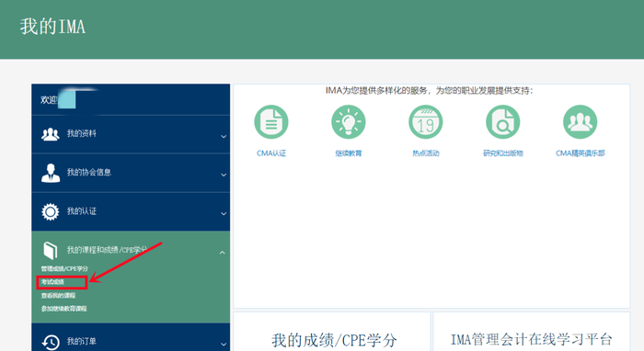Open the 我的资料 menu label
Image resolution: width=644 pixels, height=351 pixels.
(81, 133)
